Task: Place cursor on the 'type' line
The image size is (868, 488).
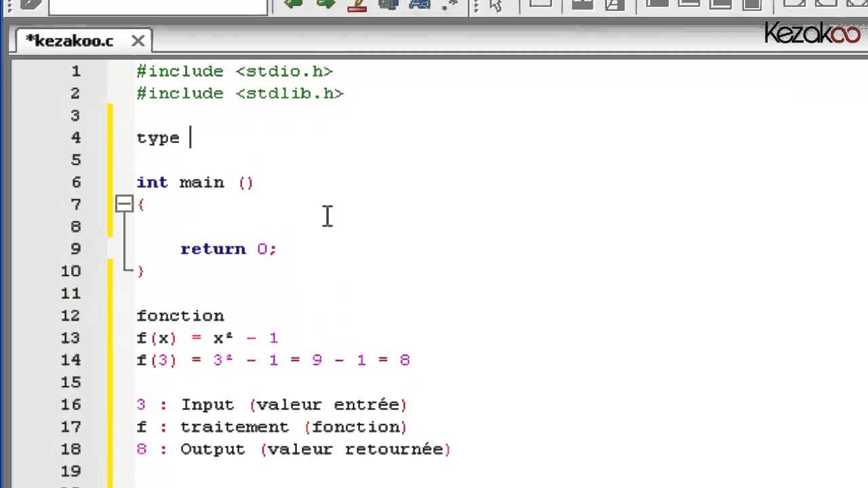Action: (158, 138)
